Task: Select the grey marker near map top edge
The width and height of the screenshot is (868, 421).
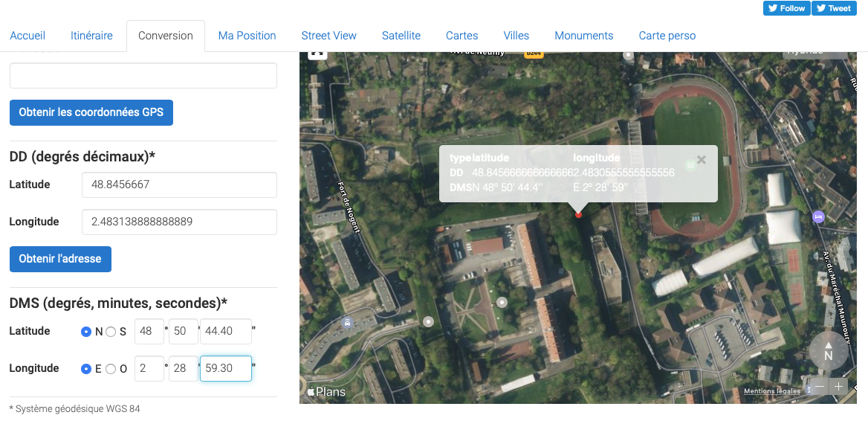Action: 628,55
